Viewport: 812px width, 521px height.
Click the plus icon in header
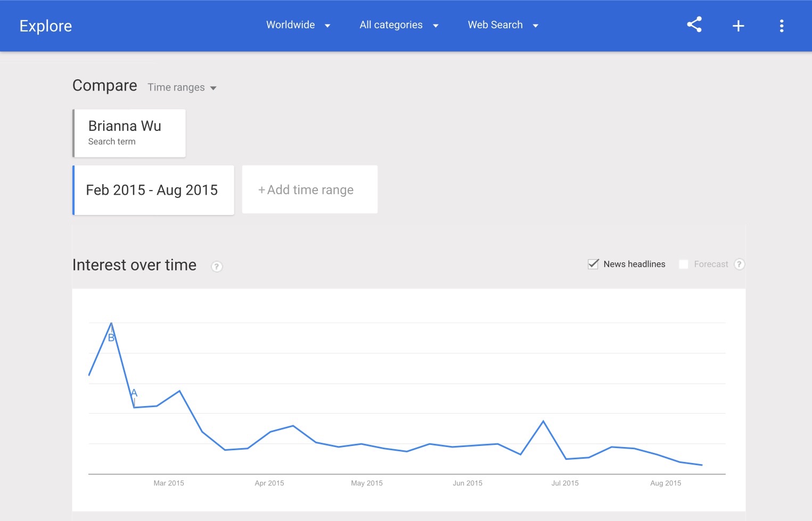[738, 26]
